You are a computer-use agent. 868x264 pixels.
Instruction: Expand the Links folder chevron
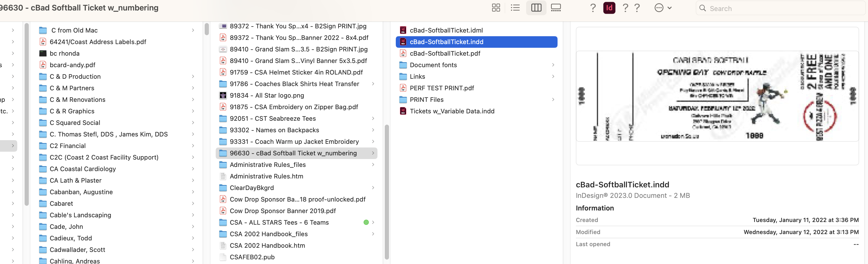553,76
